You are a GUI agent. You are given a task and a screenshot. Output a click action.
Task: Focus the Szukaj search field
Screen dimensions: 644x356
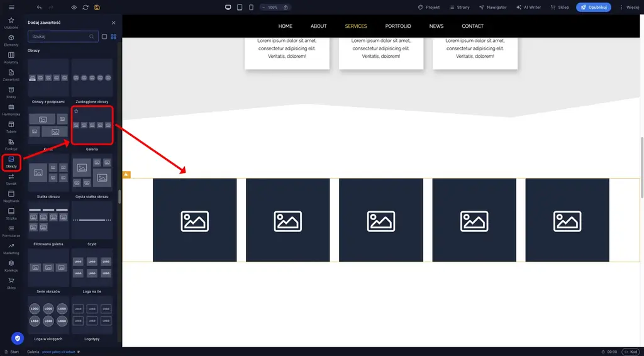click(x=63, y=36)
